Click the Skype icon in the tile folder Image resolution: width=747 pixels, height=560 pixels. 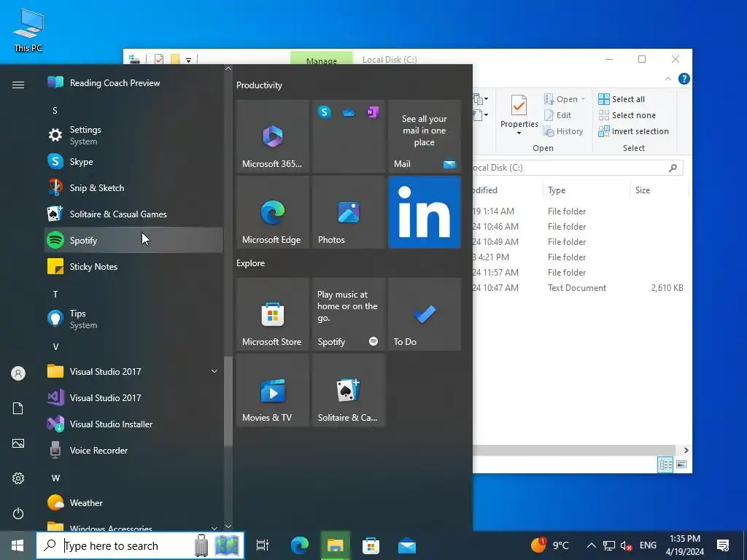click(325, 112)
